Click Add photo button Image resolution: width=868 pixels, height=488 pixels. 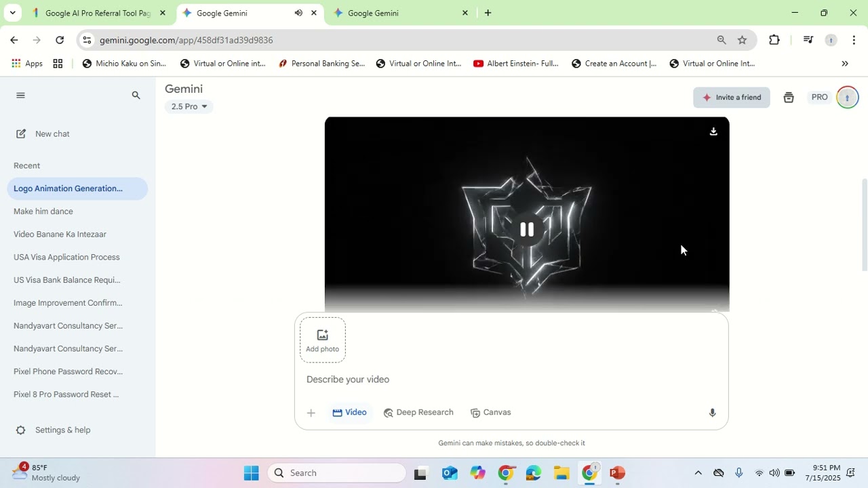point(323,340)
